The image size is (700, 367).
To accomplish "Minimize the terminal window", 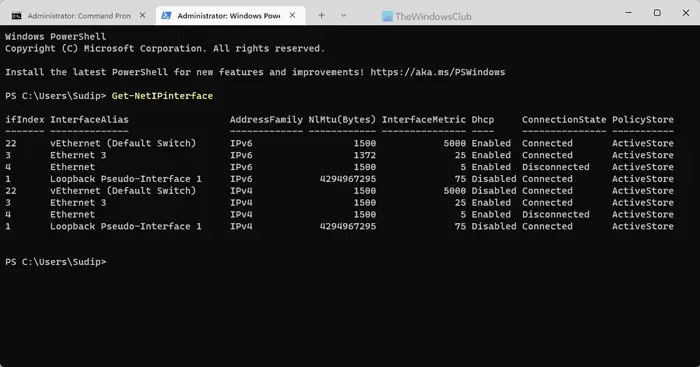I will 629,13.
